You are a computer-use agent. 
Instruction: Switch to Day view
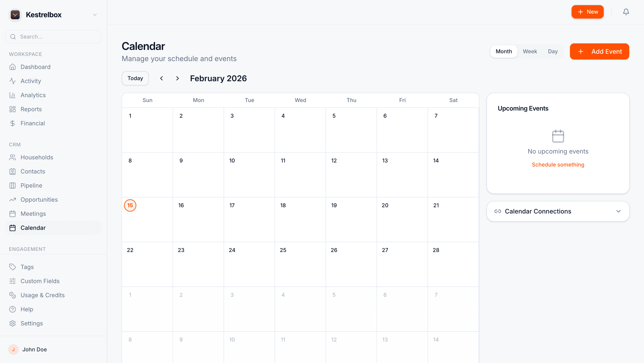coord(553,51)
